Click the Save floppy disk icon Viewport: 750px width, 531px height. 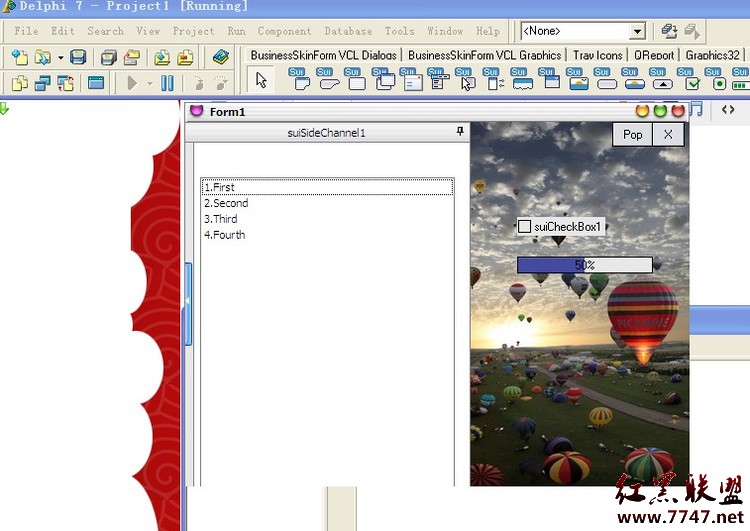[x=78, y=57]
